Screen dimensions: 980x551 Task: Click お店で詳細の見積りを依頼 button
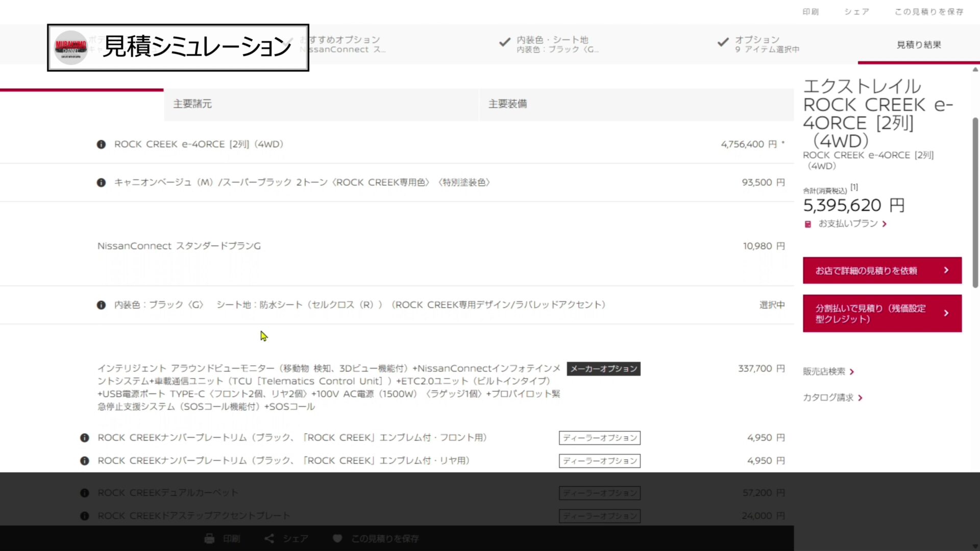click(x=882, y=270)
